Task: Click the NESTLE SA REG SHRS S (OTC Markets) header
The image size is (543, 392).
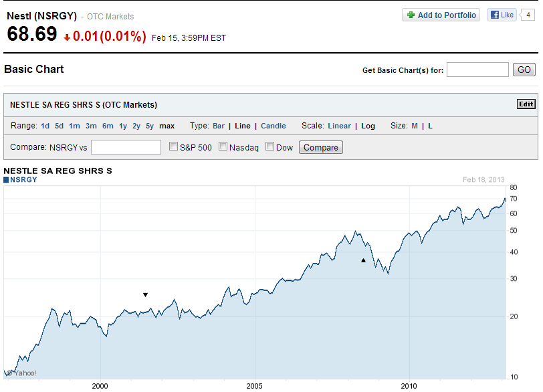Action: (x=84, y=105)
